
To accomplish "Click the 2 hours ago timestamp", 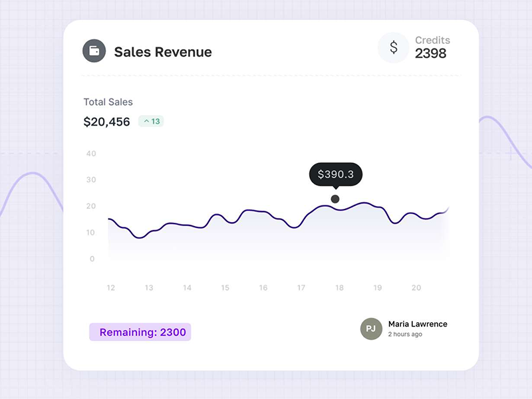I will [x=405, y=334].
